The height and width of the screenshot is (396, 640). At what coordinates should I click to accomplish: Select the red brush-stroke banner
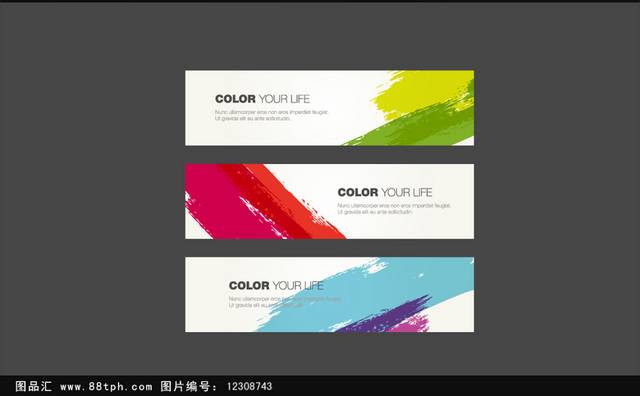329,201
